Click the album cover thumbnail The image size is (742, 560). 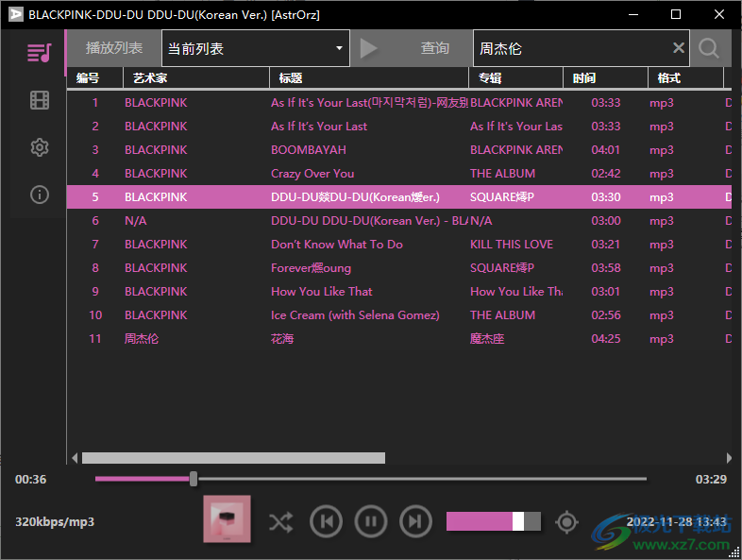coord(228,518)
